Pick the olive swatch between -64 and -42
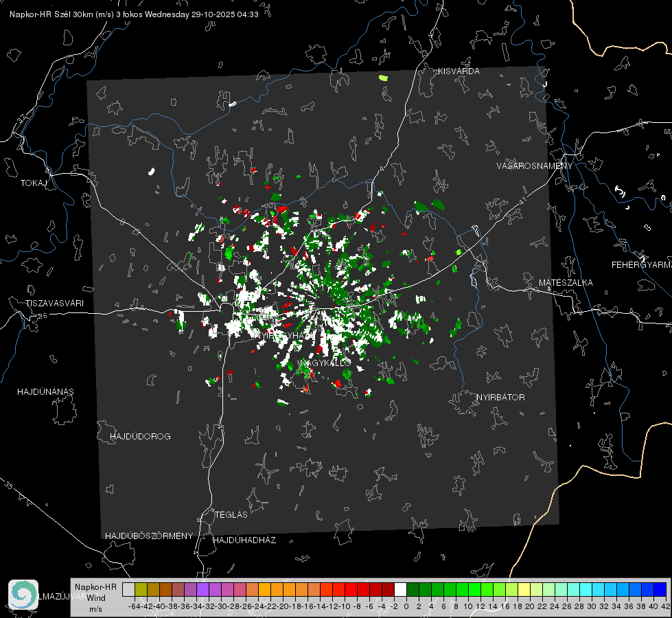The width and height of the screenshot is (672, 618). tap(141, 589)
